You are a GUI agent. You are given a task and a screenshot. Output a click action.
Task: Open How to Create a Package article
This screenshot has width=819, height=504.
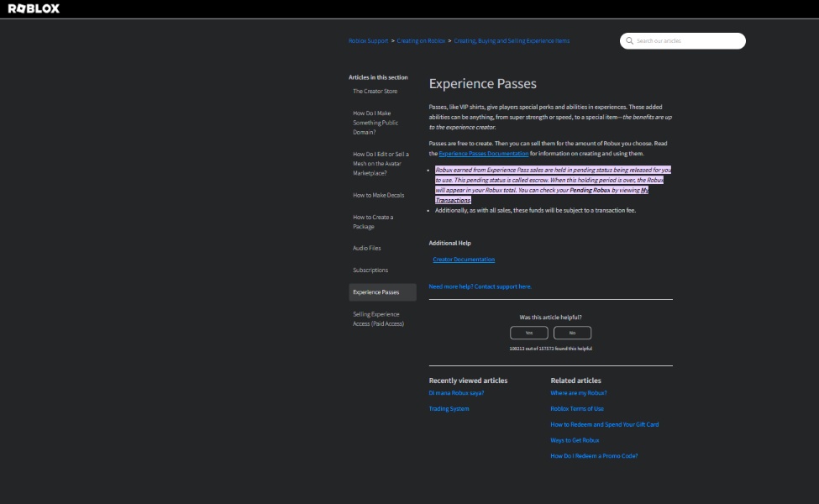click(373, 222)
